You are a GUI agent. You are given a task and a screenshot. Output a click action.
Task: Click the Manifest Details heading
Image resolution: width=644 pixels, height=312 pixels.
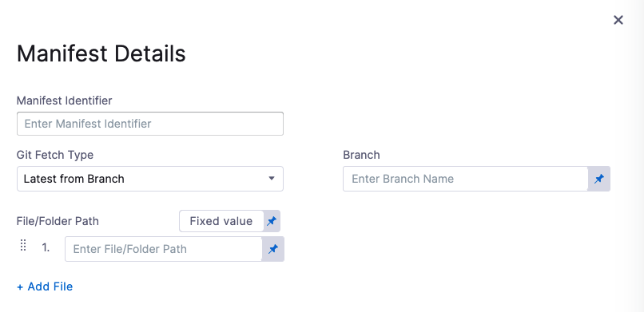pos(101,53)
